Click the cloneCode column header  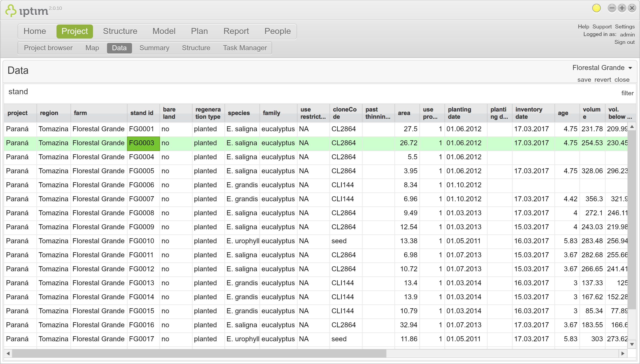346,113
